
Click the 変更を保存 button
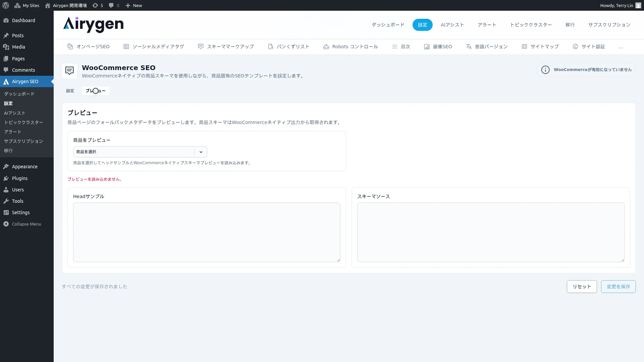point(618,287)
